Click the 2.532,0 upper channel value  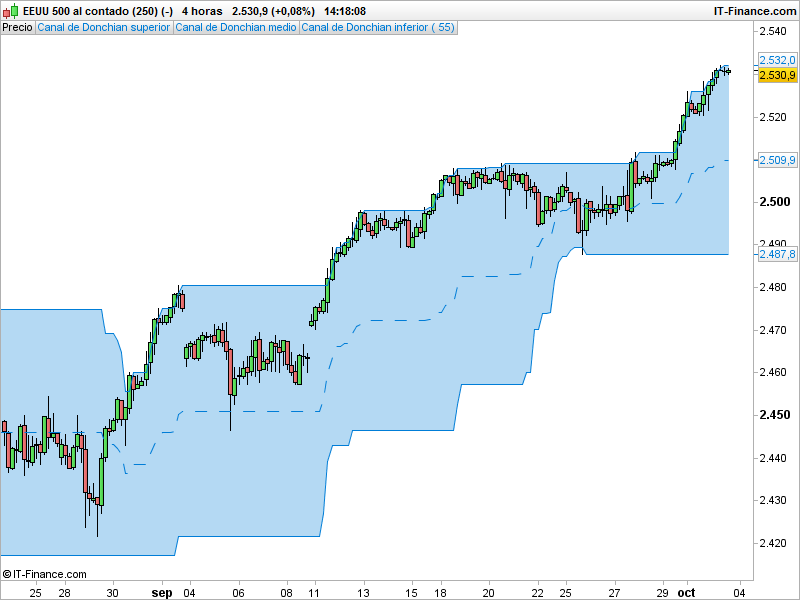[x=777, y=60]
